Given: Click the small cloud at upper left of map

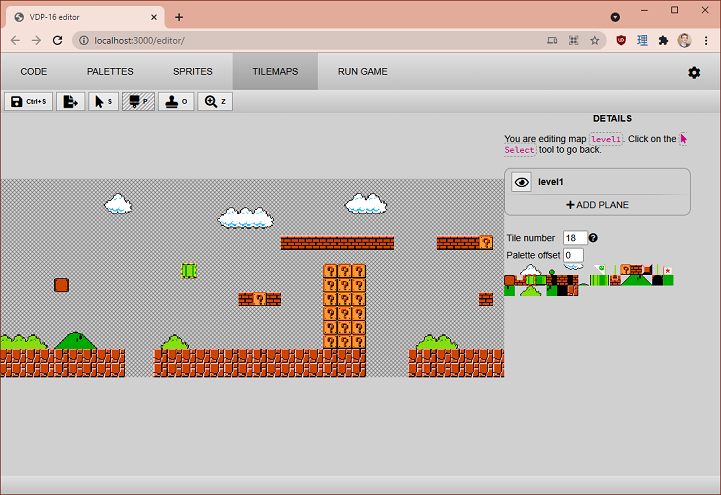Looking at the screenshot, I should pos(118,204).
